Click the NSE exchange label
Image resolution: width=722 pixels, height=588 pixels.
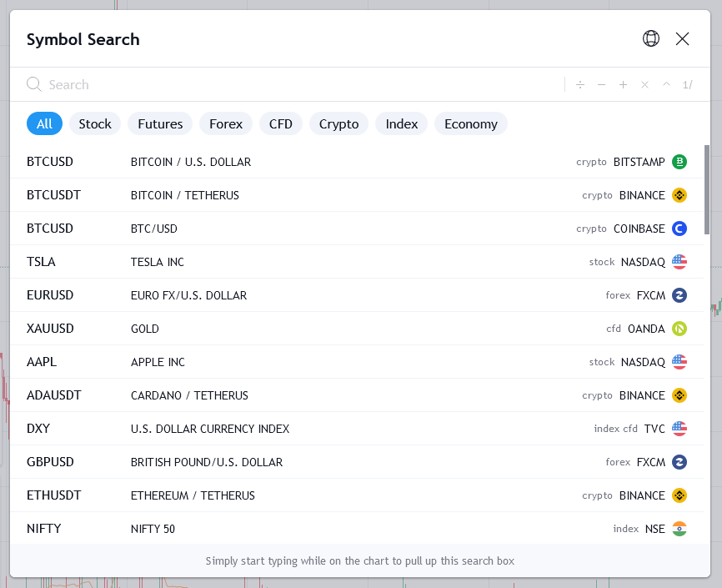[x=654, y=529]
